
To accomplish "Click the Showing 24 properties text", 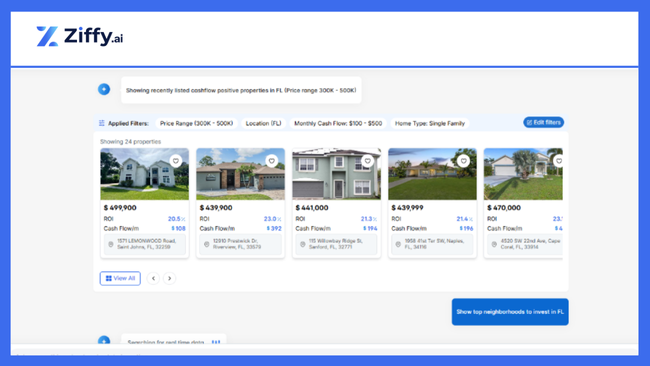I will 131,141.
